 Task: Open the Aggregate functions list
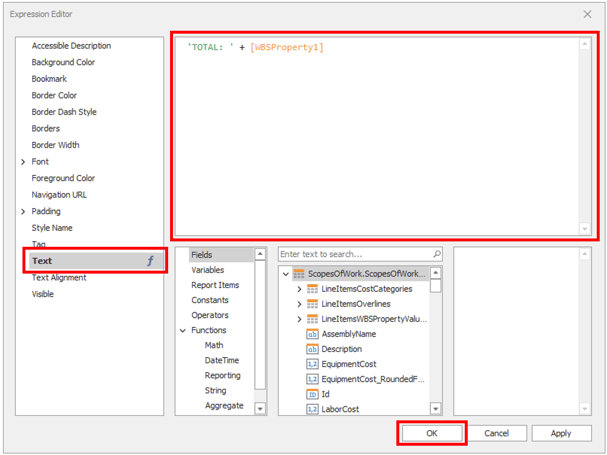point(224,405)
